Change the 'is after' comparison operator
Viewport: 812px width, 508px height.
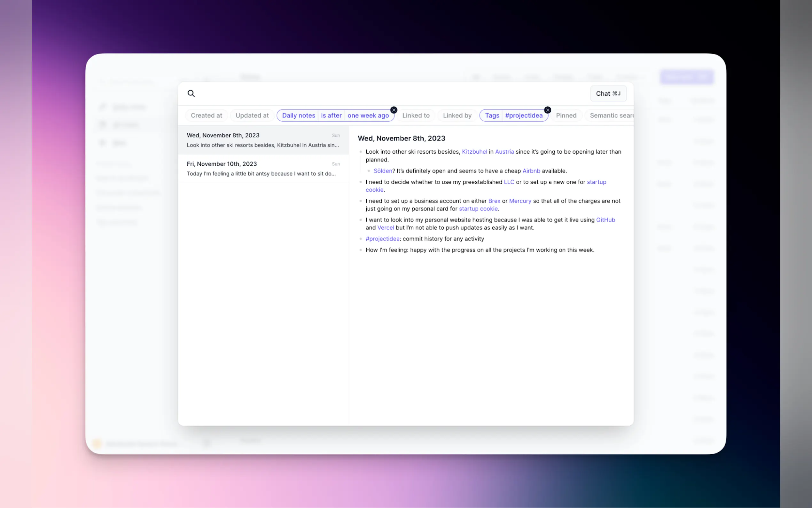click(x=331, y=115)
